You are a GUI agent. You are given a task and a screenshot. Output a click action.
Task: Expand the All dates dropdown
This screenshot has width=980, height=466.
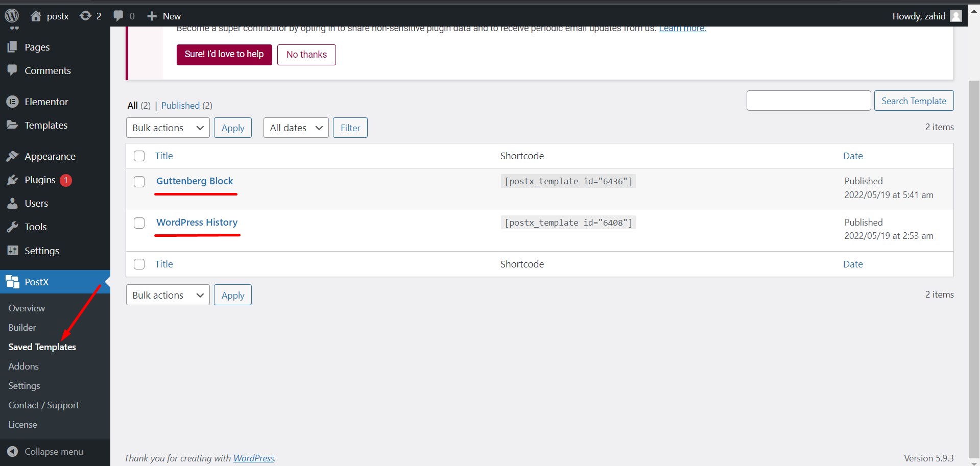point(296,128)
